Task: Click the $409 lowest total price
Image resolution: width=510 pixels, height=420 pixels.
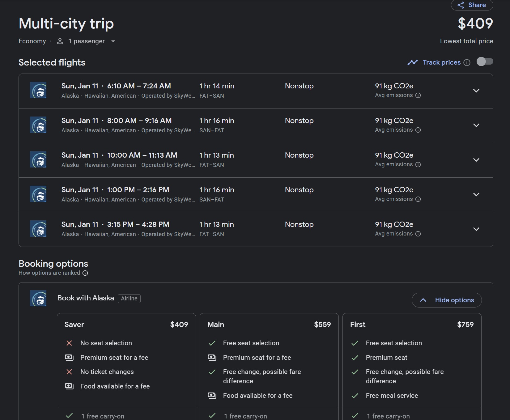Action: tap(475, 23)
